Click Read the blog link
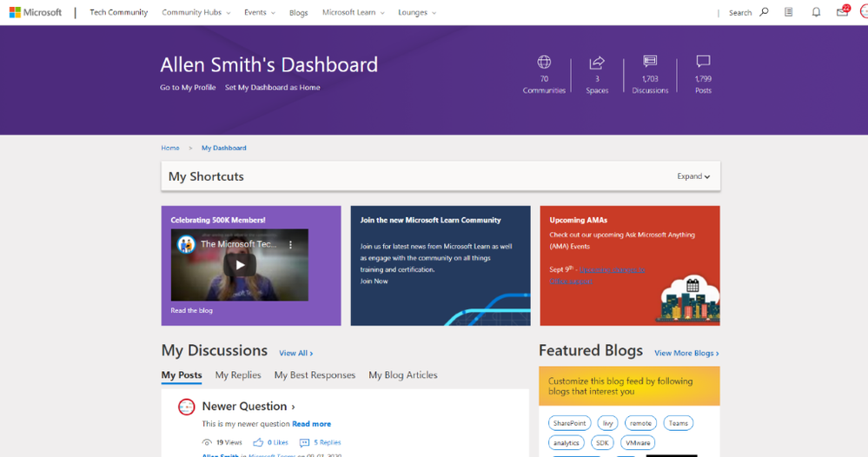This screenshot has width=868, height=457. [191, 310]
